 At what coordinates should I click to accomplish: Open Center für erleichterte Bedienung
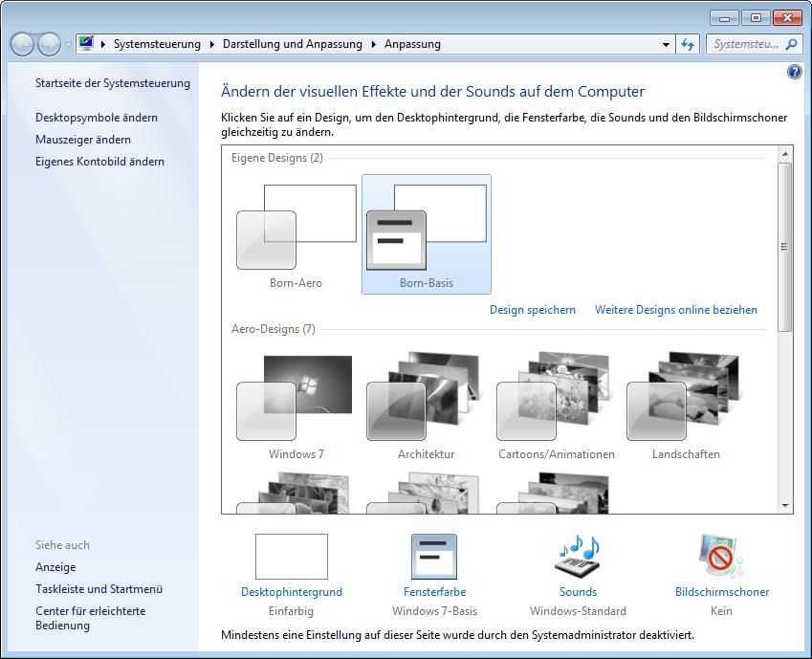(x=90, y=618)
